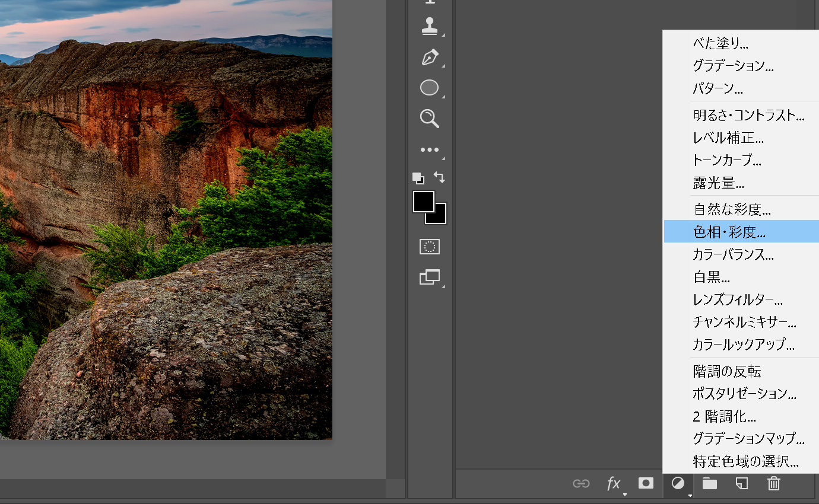The width and height of the screenshot is (819, 504).
Task: Delete layer using trash icon
Action: click(x=773, y=483)
